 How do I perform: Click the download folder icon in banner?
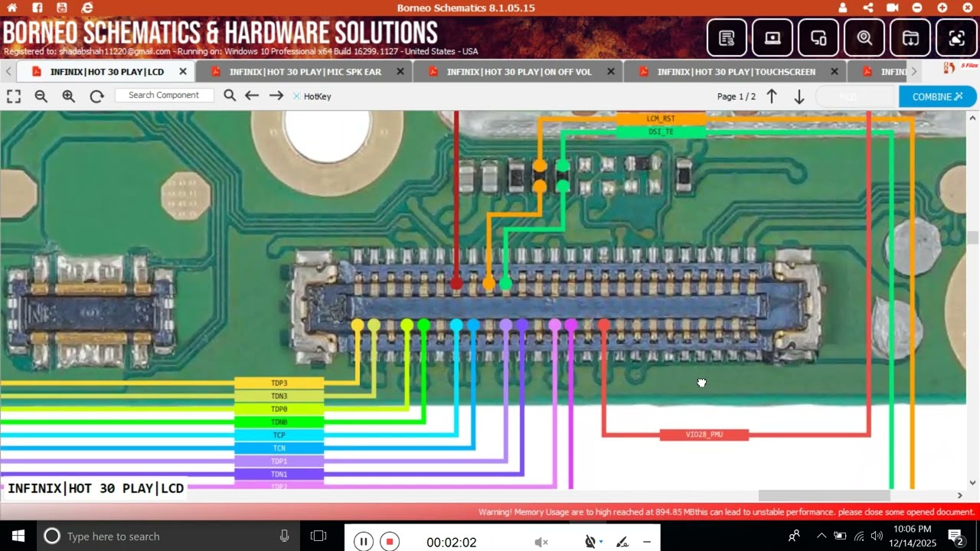pyautogui.click(x=910, y=37)
